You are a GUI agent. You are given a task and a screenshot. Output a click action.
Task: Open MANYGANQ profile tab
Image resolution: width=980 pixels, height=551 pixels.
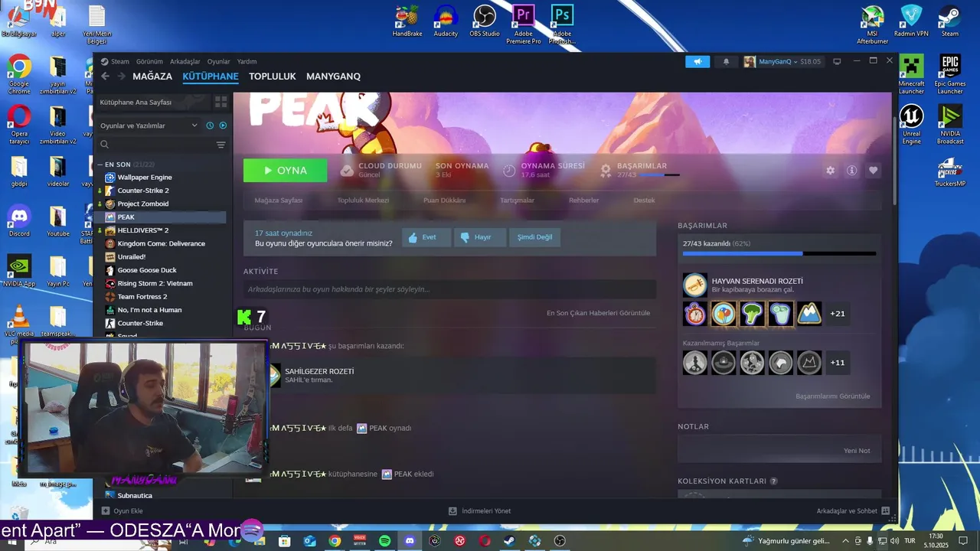click(333, 77)
